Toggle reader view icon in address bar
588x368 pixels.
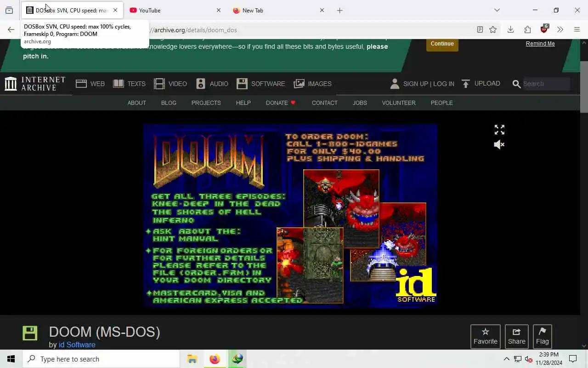click(x=480, y=30)
